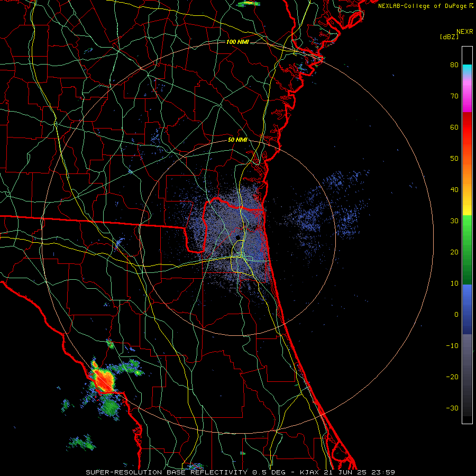476x476 pixels.
Task: Click the NEXR label above the color bar
Action: click(465, 32)
